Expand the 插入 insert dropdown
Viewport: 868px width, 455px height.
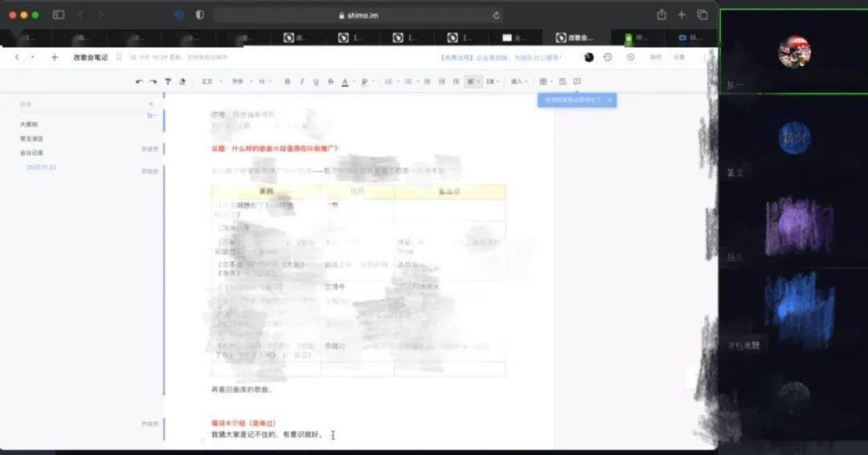518,81
